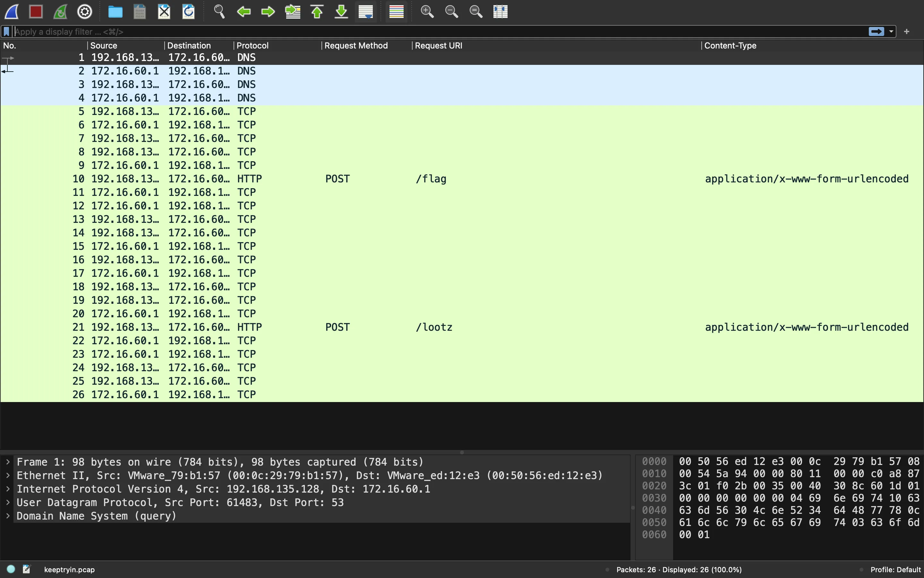The width and height of the screenshot is (924, 578).
Task: Go back in packet history arrow
Action: click(244, 12)
